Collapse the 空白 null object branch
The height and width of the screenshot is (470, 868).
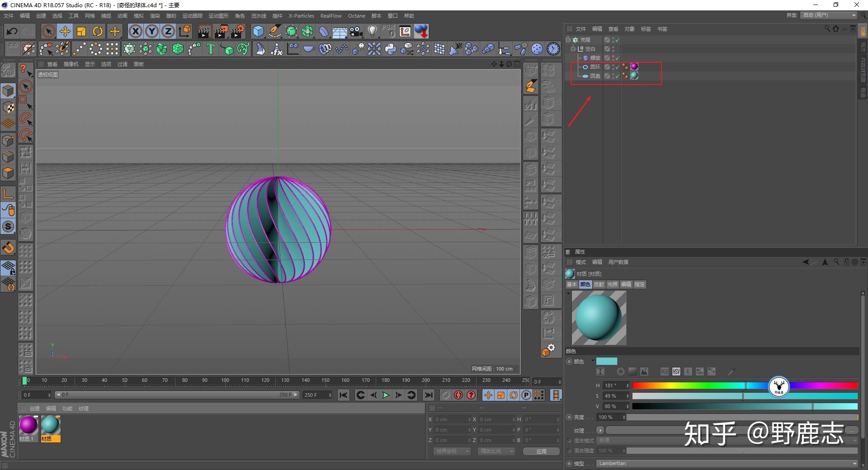tap(573, 48)
